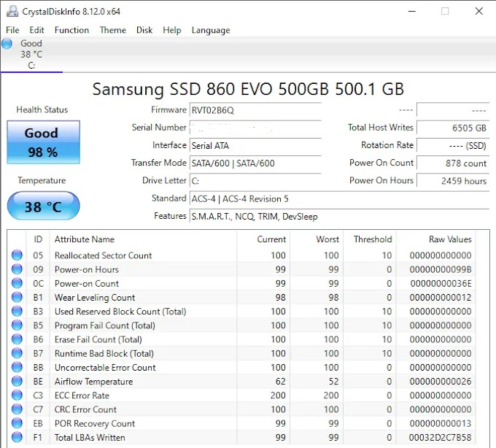496x448 pixels.
Task: Click the Features field with S.M.A.R.T., NCQ
Action: tap(339, 217)
